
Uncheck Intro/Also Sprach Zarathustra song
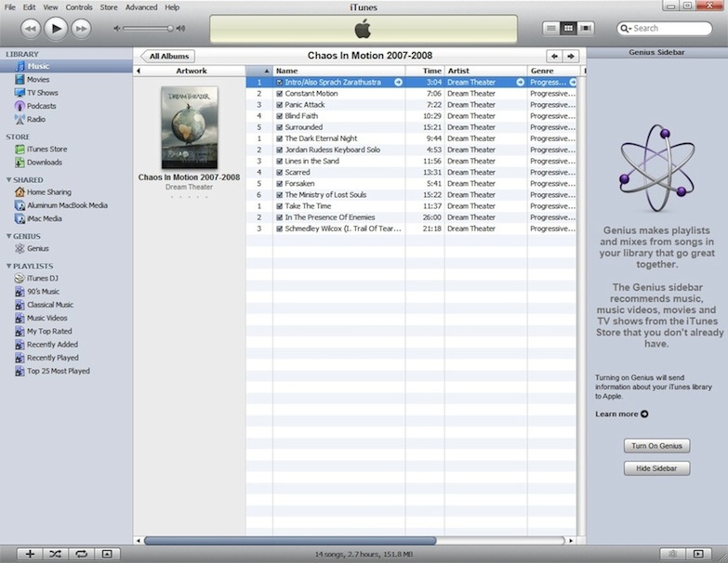coord(280,82)
